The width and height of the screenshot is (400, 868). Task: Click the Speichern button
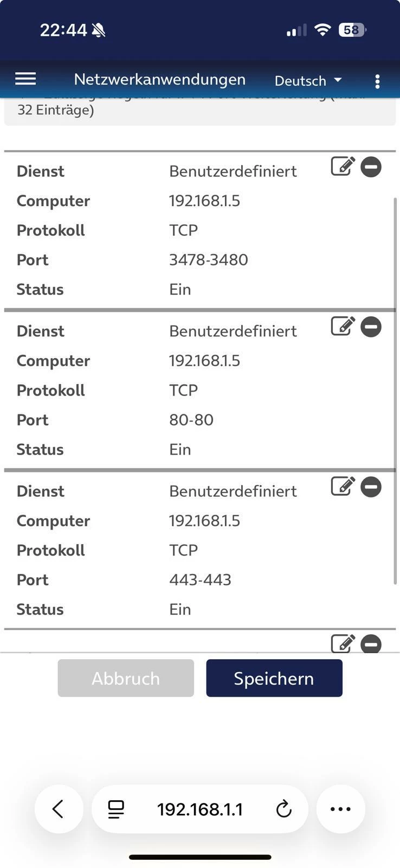click(x=274, y=678)
